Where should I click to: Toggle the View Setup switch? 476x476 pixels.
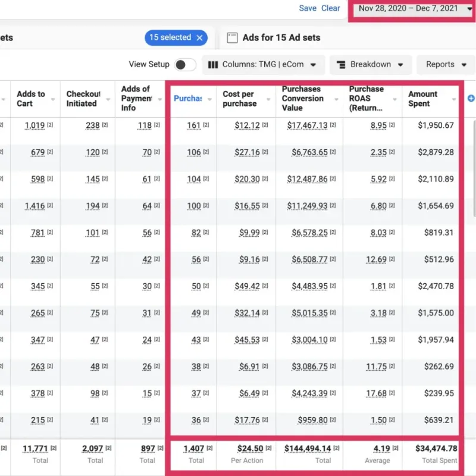point(185,65)
